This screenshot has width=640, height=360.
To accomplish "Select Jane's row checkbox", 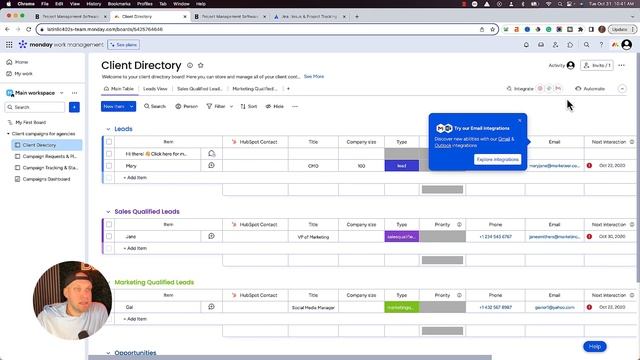I will pos(109,236).
